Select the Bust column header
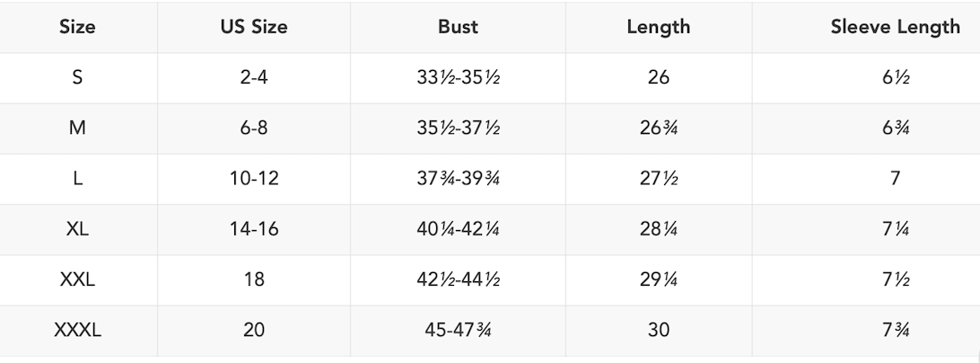Viewport: 980px width, 363px height. pyautogui.click(x=458, y=26)
